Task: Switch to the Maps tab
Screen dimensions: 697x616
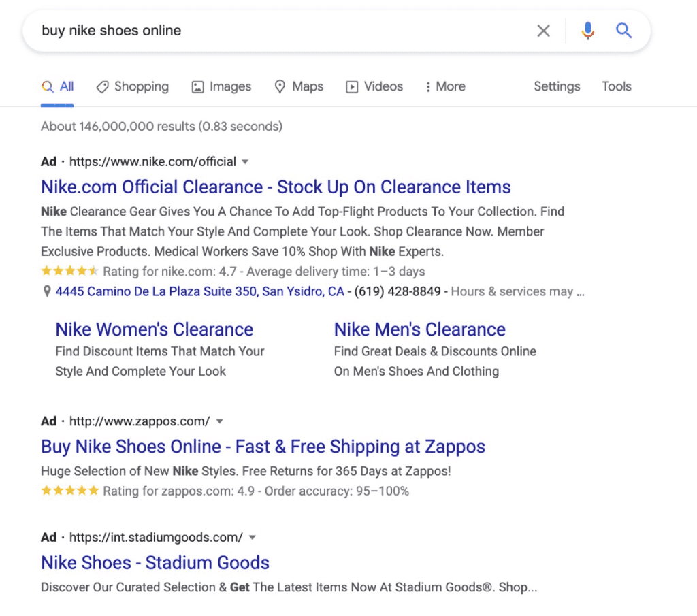Action: click(299, 86)
